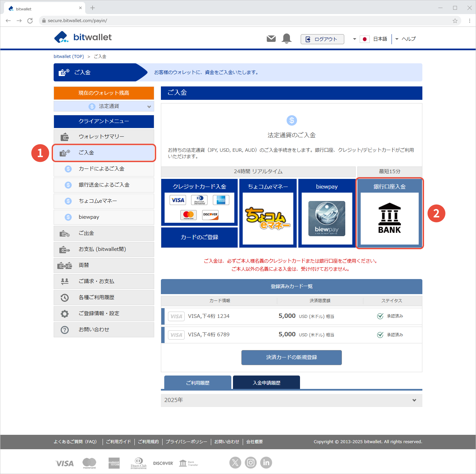
Task: Click the ちょコムeマネー logo image
Action: pos(268,218)
